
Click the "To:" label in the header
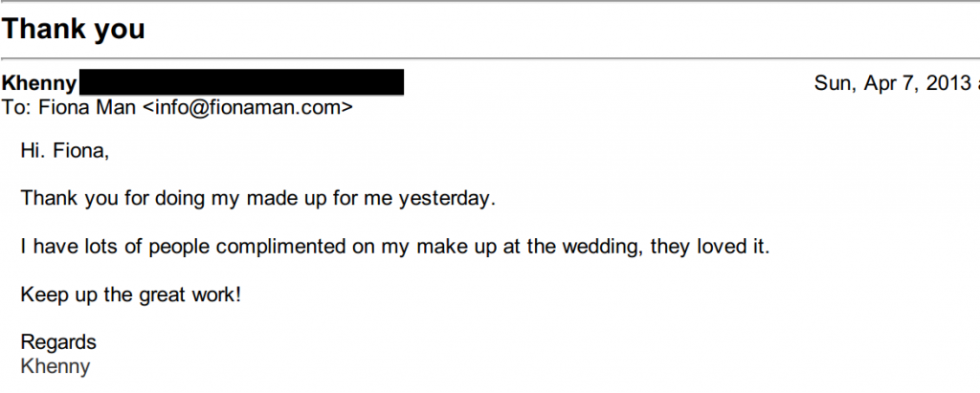point(17,107)
